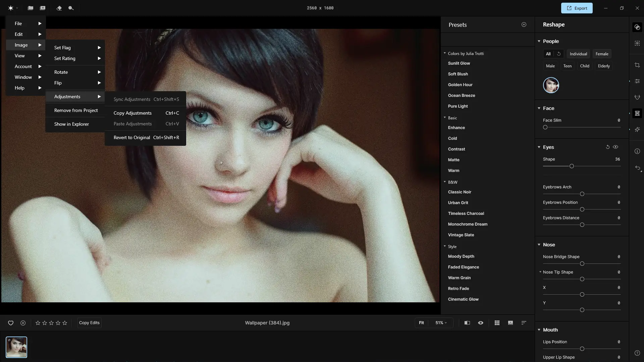Click the Copy Edits button
The image size is (644, 362).
89,323
